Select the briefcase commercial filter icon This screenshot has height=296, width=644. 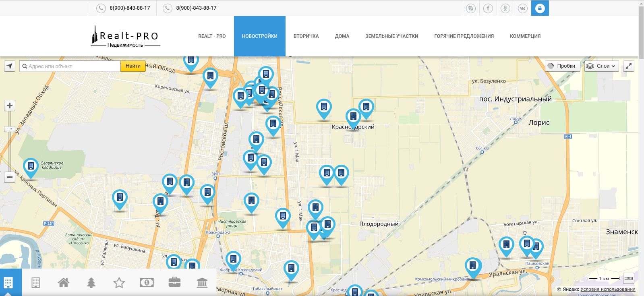pyautogui.click(x=174, y=282)
